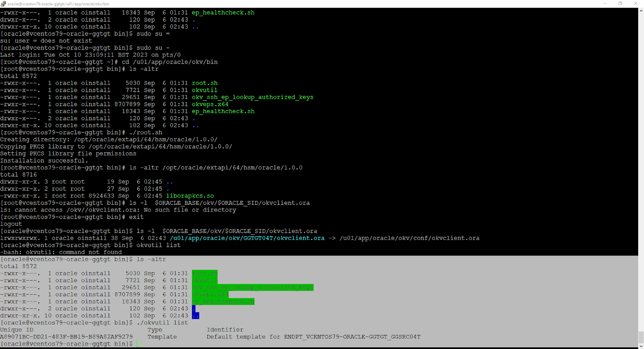Click the green 'liborapkcs.so' file name
The image size is (644, 349).
(x=190, y=196)
